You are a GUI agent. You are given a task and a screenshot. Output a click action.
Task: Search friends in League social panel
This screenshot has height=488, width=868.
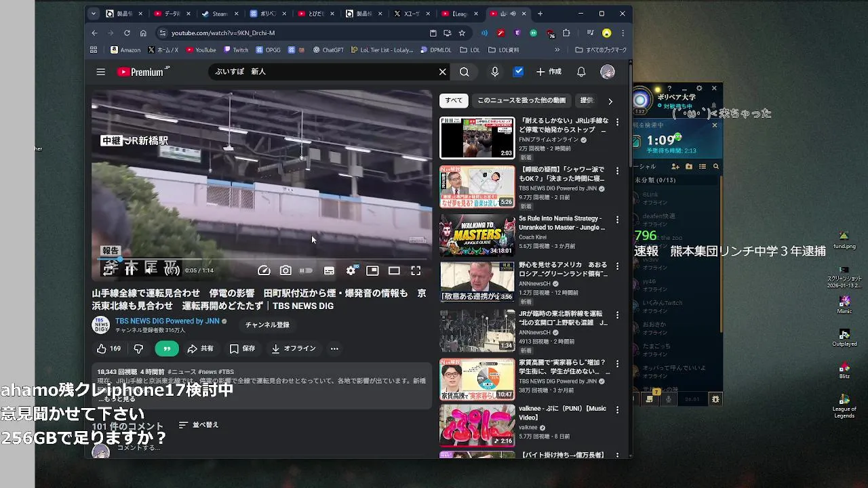click(715, 166)
